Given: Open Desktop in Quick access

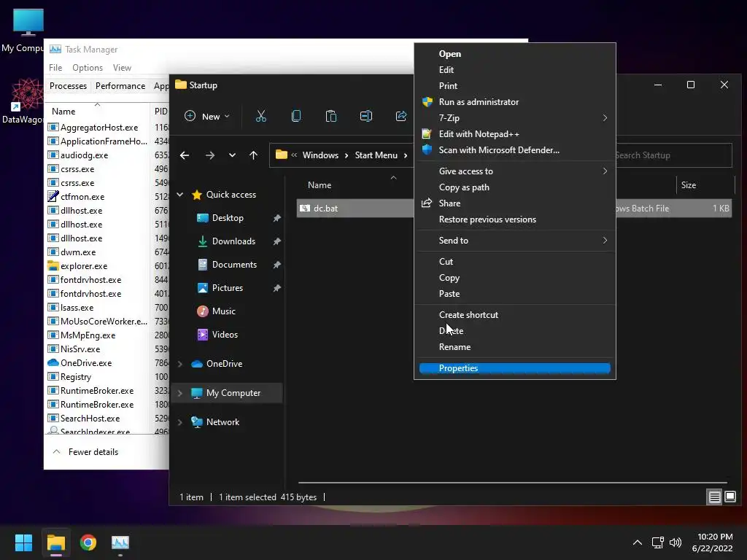Looking at the screenshot, I should click(228, 218).
